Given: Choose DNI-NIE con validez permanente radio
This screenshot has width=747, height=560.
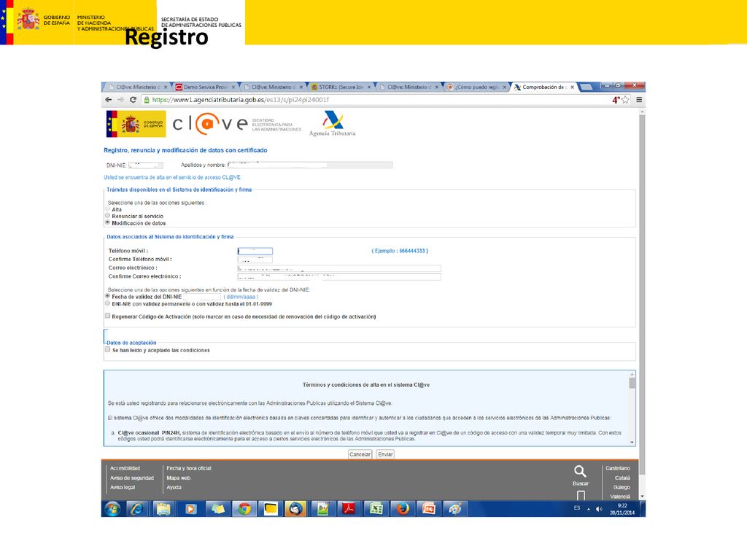Looking at the screenshot, I should pos(108,303).
